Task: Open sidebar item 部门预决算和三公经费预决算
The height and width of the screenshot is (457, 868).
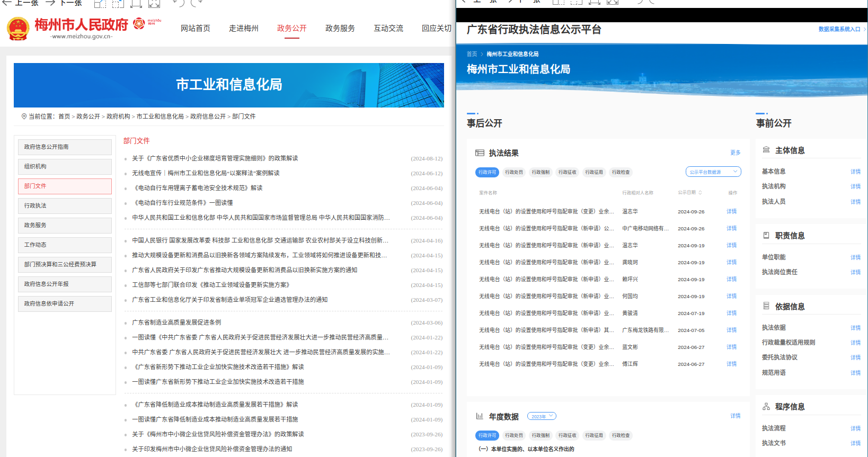Action: [x=65, y=265]
